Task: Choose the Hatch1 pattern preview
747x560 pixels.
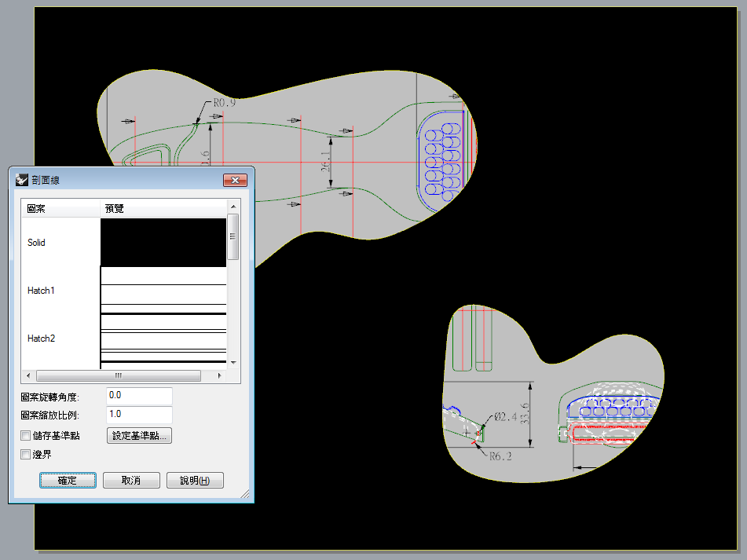Action: point(163,291)
